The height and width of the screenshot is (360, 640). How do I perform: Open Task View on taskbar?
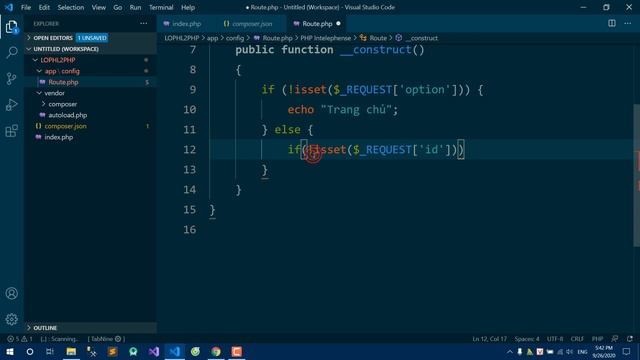click(50, 351)
